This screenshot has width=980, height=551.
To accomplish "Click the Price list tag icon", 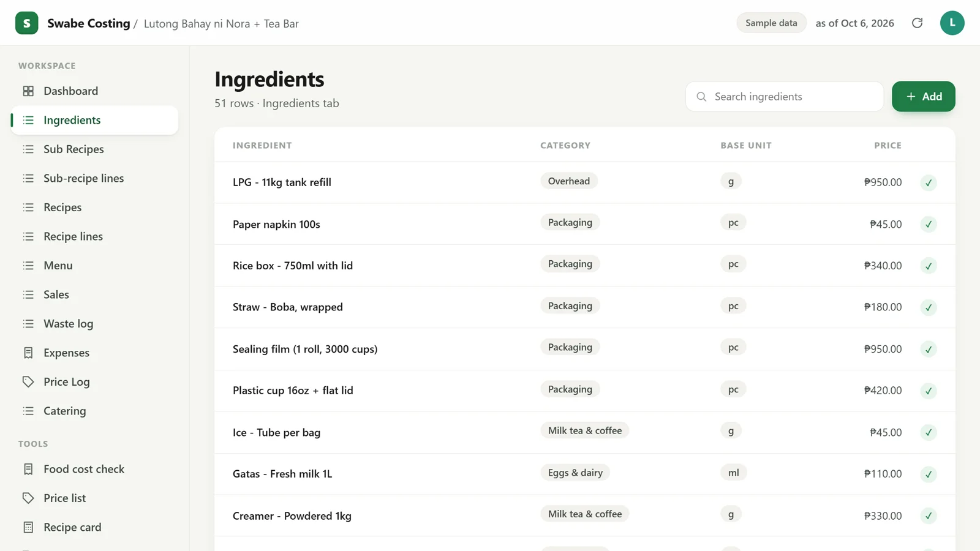I will 28,498.
